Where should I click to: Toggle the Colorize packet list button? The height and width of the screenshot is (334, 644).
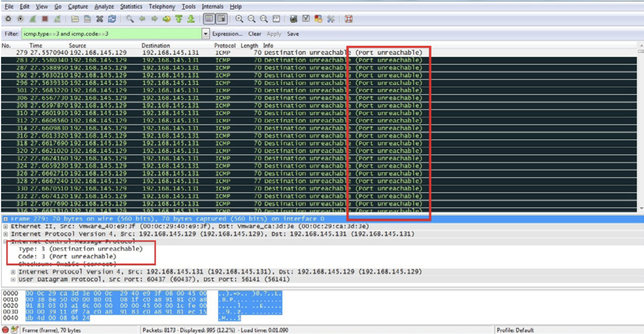coord(209,19)
